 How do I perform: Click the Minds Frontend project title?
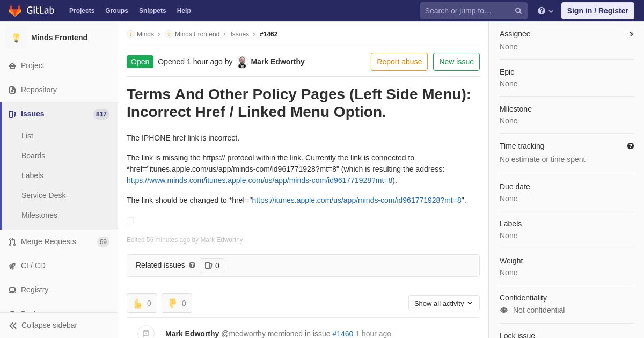click(59, 38)
